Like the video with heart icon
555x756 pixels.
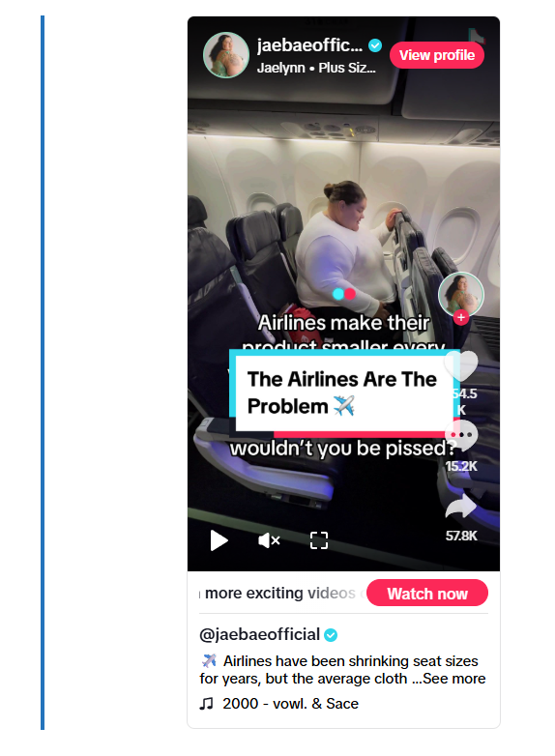point(461,366)
